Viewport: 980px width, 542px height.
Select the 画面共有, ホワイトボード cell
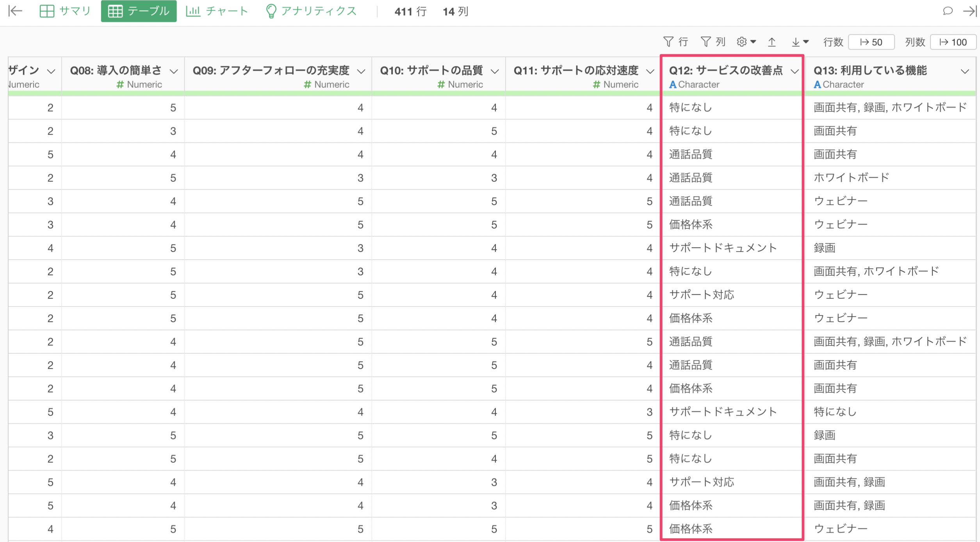pyautogui.click(x=890, y=271)
